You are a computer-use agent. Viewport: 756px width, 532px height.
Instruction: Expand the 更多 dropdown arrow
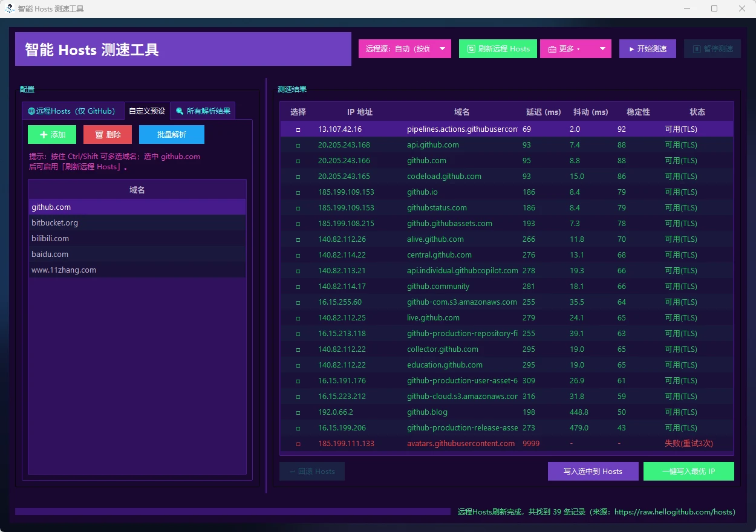602,49
